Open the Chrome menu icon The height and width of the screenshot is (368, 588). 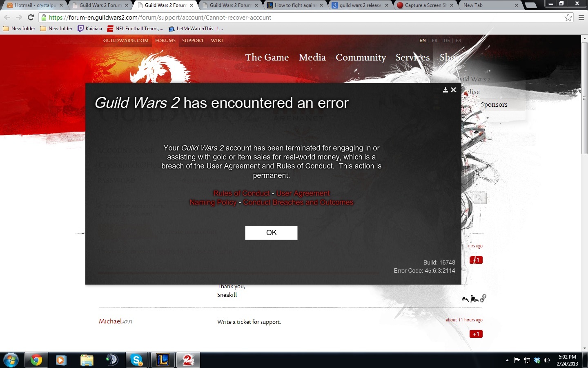(581, 18)
